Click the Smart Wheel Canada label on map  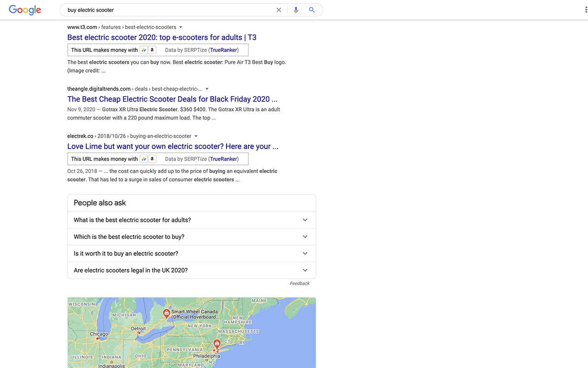(x=195, y=314)
